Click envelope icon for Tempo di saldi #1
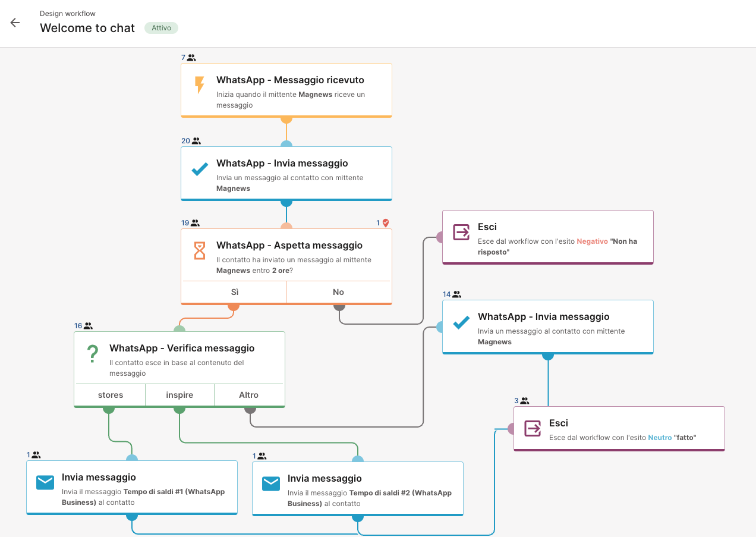This screenshot has width=756, height=537. point(45,483)
